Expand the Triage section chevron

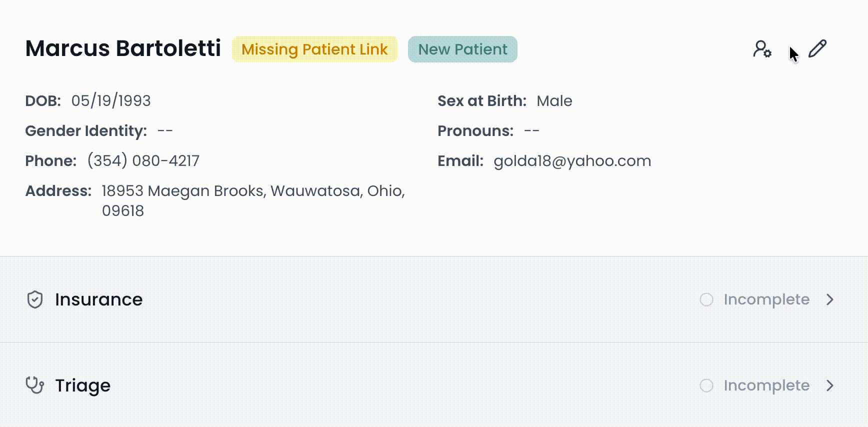(x=830, y=385)
